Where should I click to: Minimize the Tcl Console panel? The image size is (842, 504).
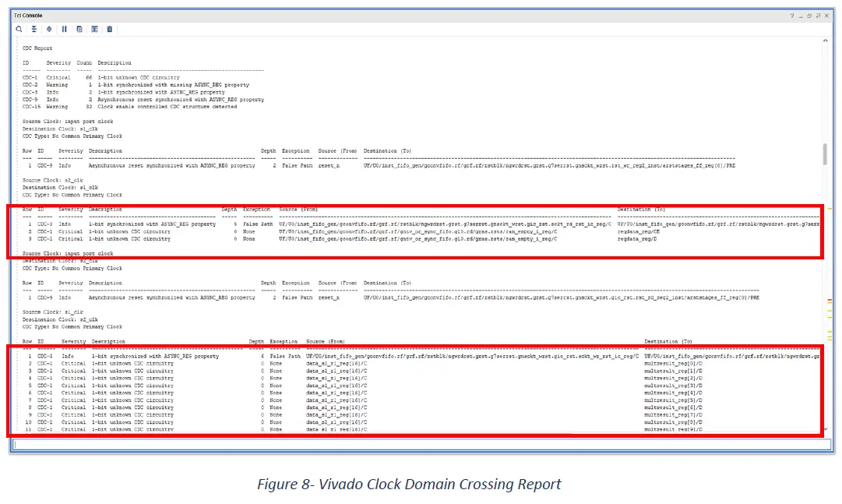click(x=802, y=15)
